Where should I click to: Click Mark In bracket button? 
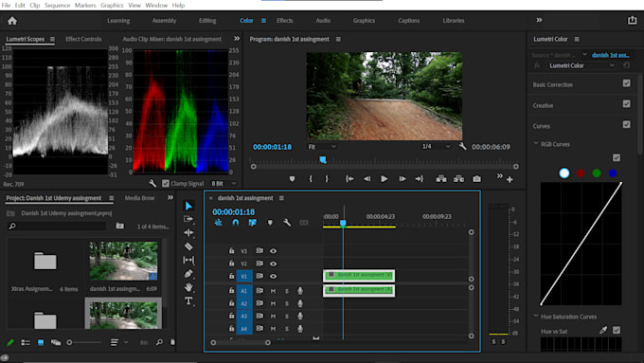(x=311, y=179)
